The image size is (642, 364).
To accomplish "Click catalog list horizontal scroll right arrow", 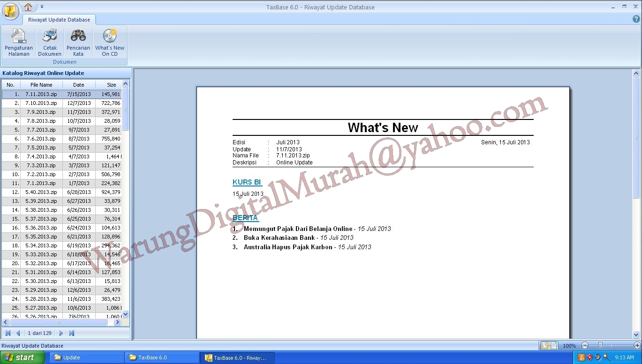I will (x=117, y=322).
